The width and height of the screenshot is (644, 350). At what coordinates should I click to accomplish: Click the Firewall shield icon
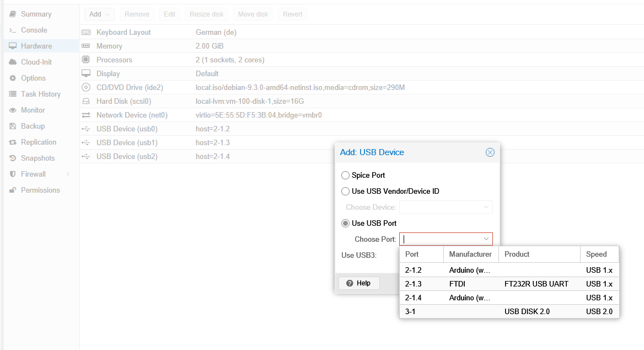point(13,174)
